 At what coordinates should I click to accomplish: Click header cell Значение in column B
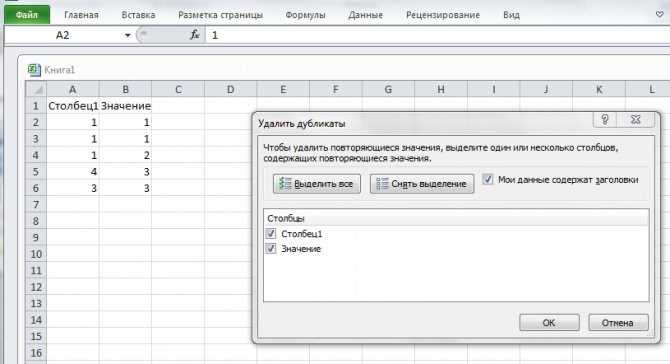125,106
